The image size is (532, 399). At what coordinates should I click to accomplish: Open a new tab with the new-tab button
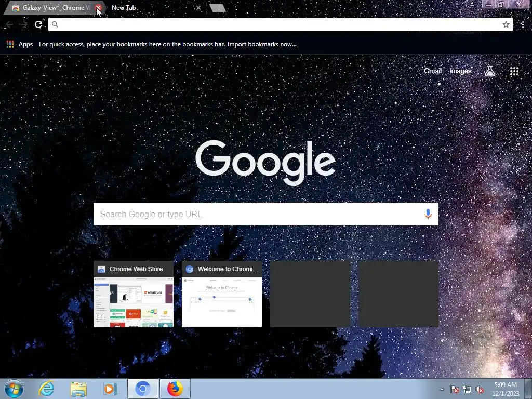pyautogui.click(x=218, y=8)
